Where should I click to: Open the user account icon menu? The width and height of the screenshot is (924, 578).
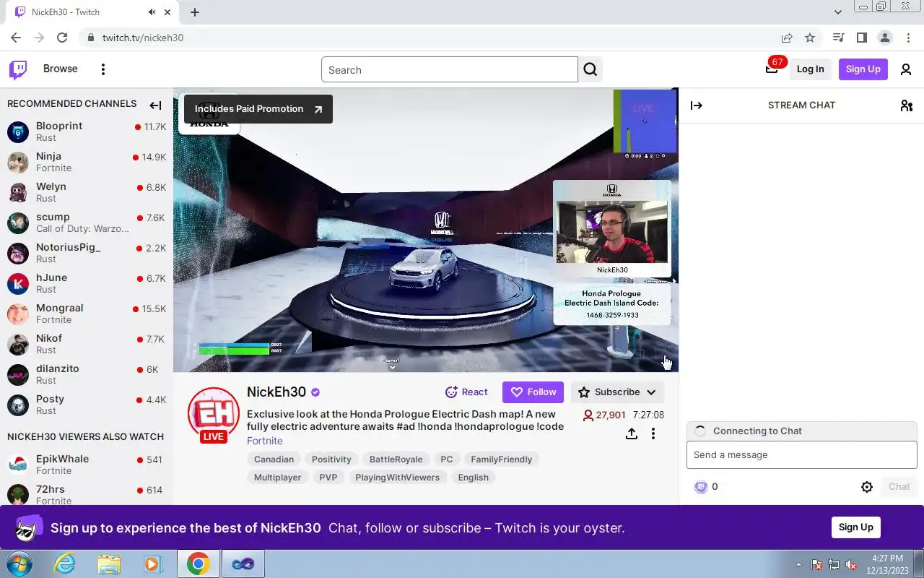[906, 69]
